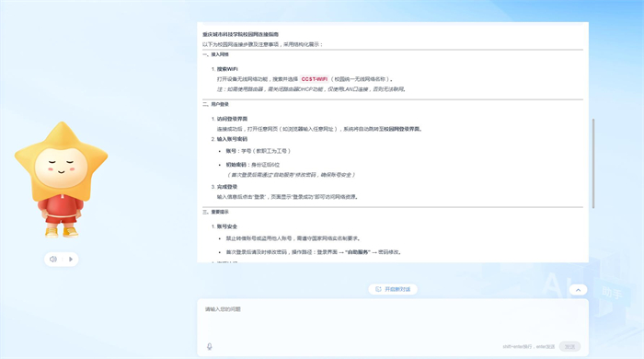Mute the assistant voice with speaker icon
The width and height of the screenshot is (644, 359).
coord(53,260)
